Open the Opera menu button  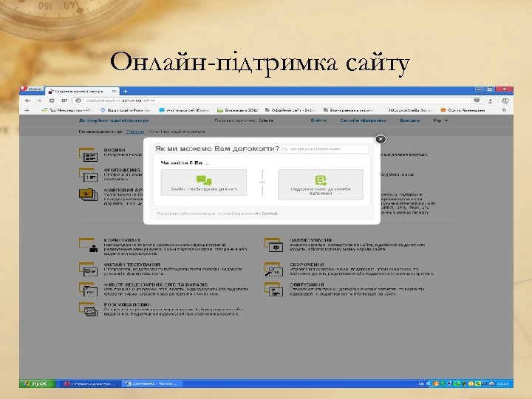point(33,89)
